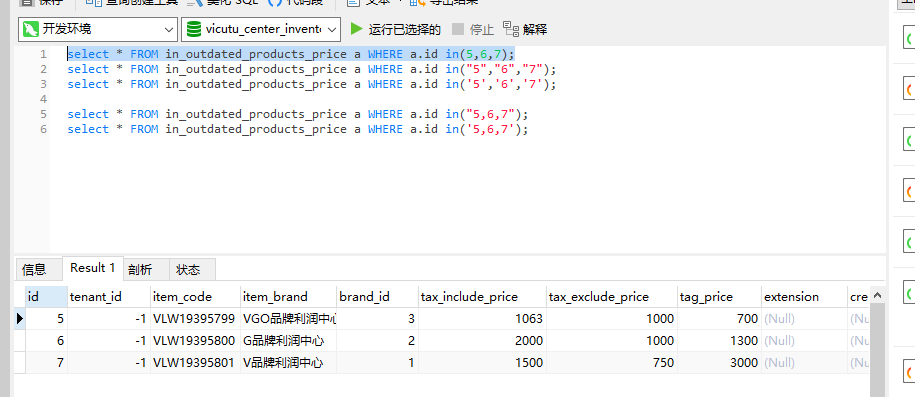915x397 pixels.
Task: Click SQL line with in(5,6,7) unquoted
Action: coord(291,54)
